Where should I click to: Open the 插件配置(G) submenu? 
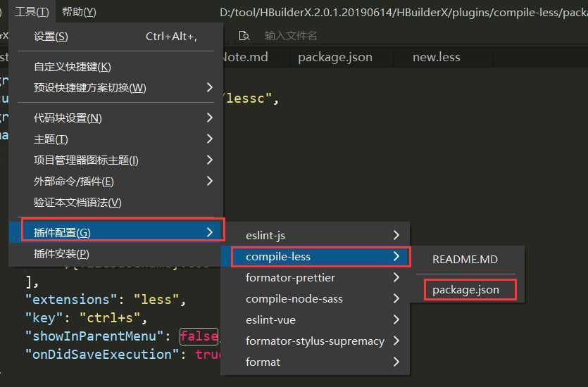(x=116, y=233)
